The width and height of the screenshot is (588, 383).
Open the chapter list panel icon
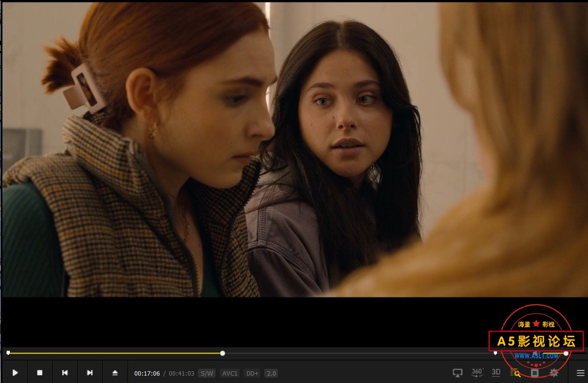[x=535, y=373]
